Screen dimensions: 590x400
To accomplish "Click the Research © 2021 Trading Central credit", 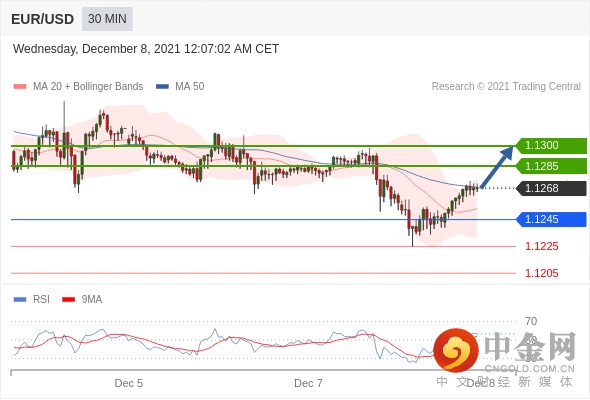I will (x=506, y=87).
